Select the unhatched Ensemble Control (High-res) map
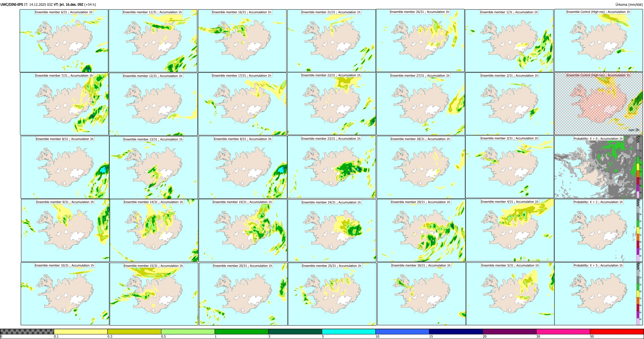Image resolution: width=644 pixels, height=339 pixels. pyautogui.click(x=599, y=40)
